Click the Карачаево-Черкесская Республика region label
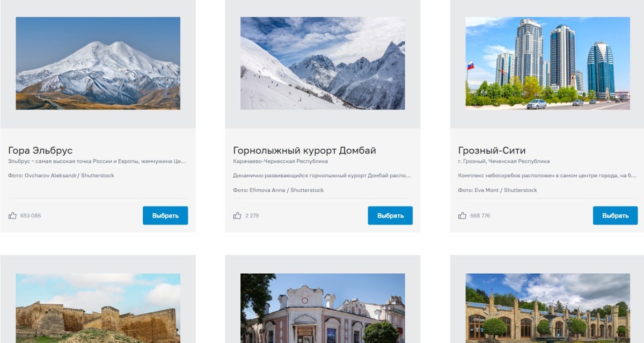 coord(280,161)
